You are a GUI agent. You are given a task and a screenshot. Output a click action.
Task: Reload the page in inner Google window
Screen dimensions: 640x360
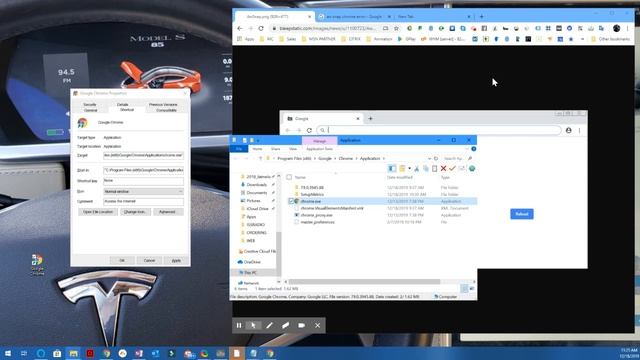coord(309,130)
